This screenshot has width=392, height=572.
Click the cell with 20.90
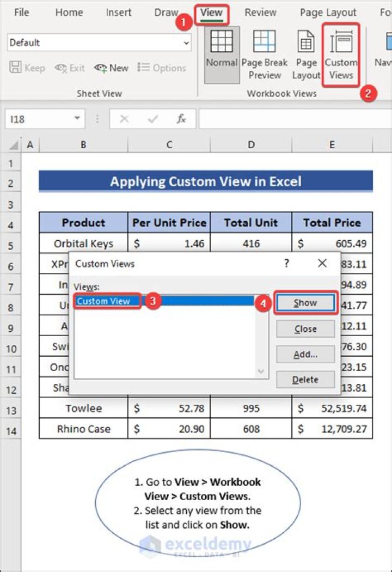pyautogui.click(x=169, y=429)
